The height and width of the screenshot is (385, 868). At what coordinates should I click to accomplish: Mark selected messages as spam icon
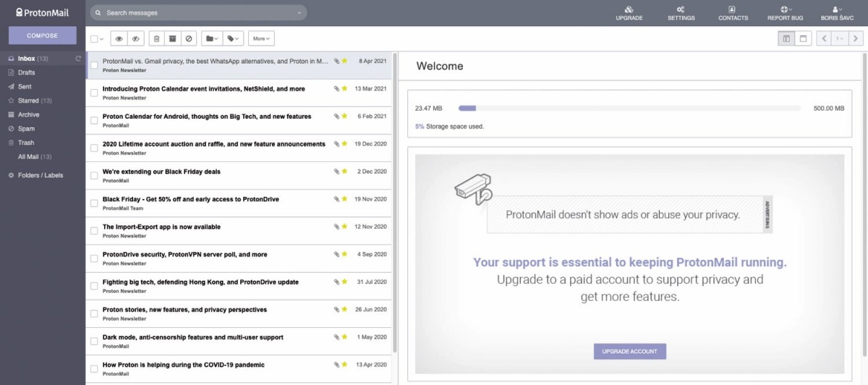pos(188,38)
